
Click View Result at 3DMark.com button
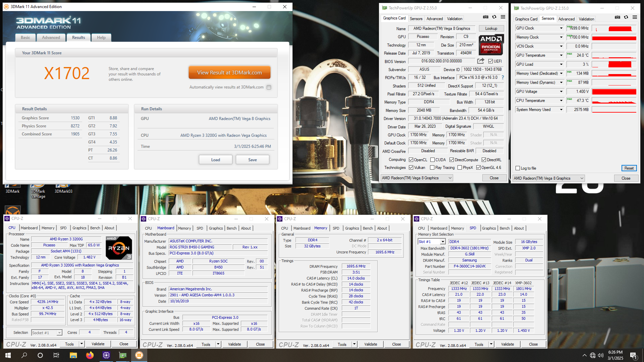[x=229, y=72]
